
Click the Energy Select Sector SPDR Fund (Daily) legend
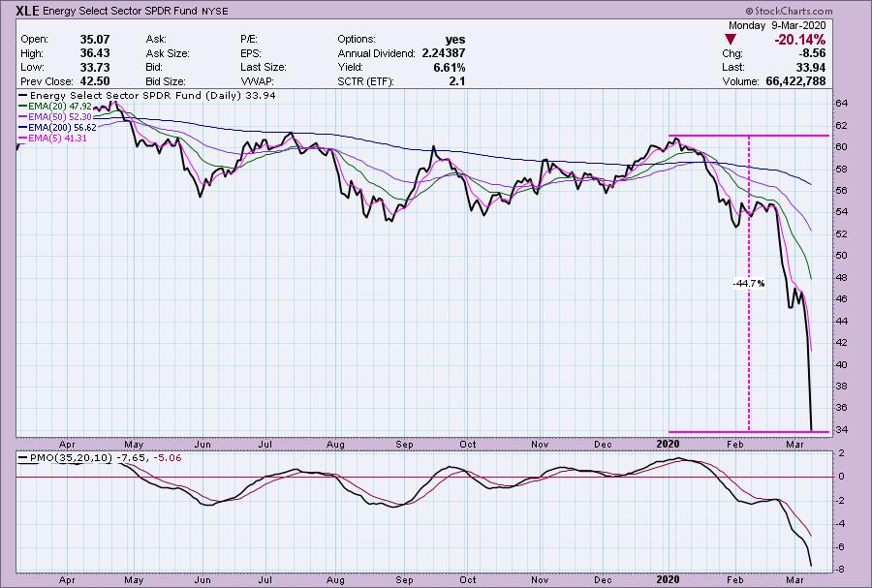click(x=148, y=96)
